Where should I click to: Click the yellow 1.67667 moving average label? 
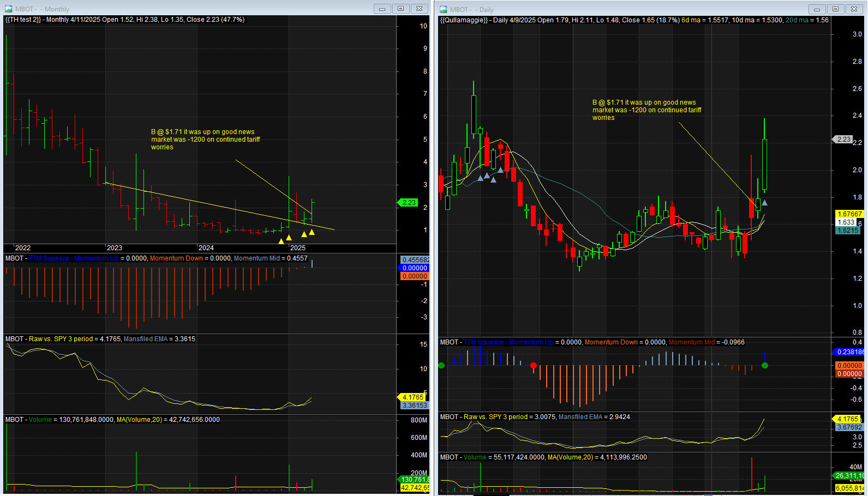(x=849, y=214)
